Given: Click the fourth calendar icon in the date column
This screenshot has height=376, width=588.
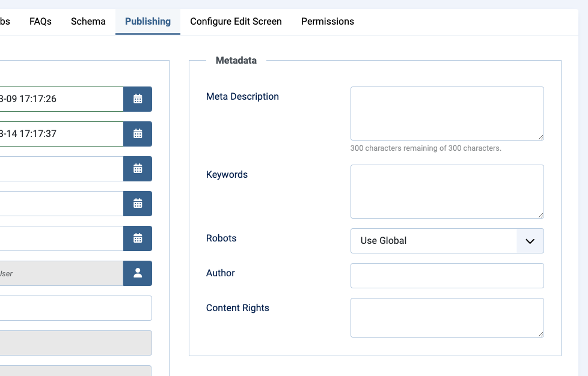Looking at the screenshot, I should pyautogui.click(x=138, y=204).
